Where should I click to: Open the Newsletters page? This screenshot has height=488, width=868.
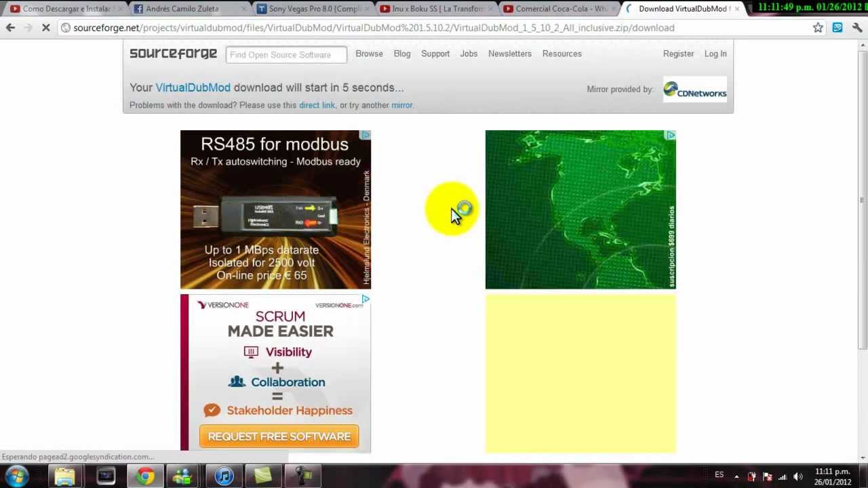pos(510,54)
